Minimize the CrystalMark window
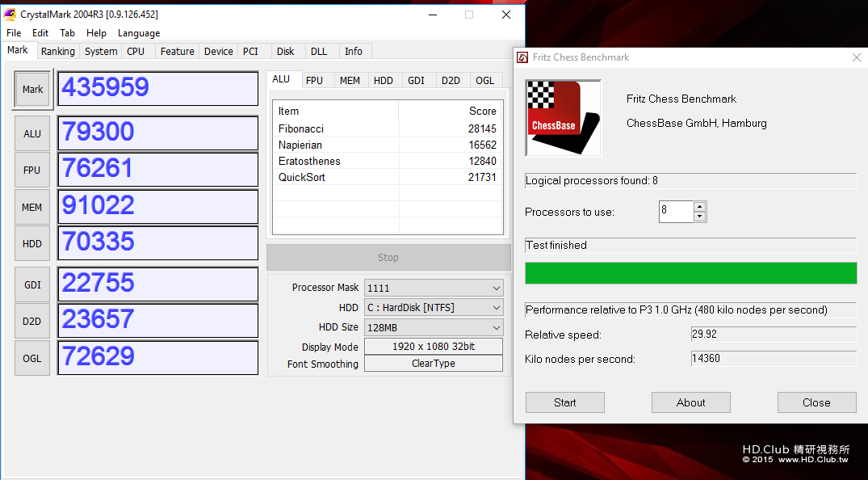Image resolution: width=868 pixels, height=480 pixels. click(x=433, y=15)
